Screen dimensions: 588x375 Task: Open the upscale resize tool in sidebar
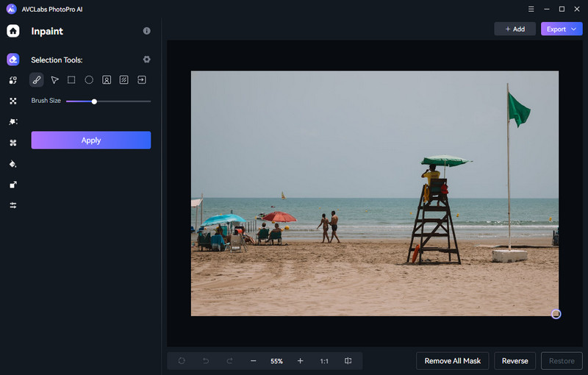click(13, 185)
